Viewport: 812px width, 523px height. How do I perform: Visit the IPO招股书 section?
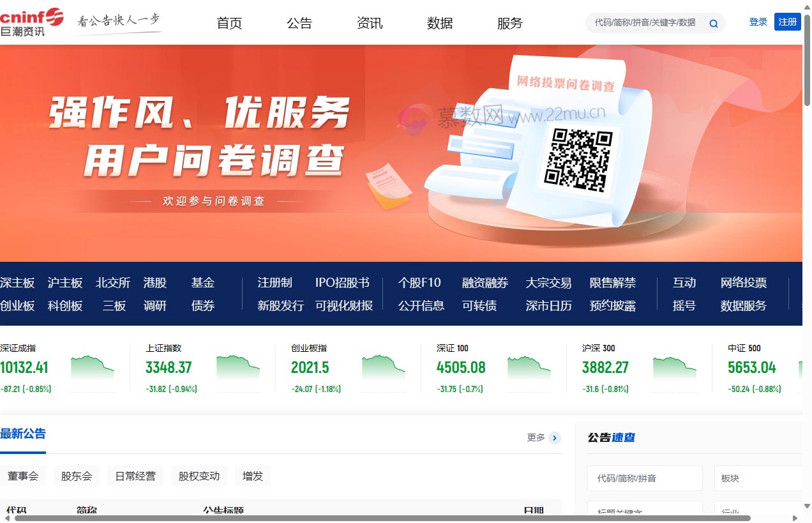pyautogui.click(x=341, y=283)
